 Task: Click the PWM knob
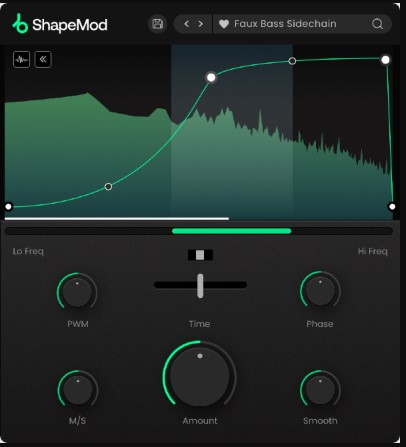point(77,292)
